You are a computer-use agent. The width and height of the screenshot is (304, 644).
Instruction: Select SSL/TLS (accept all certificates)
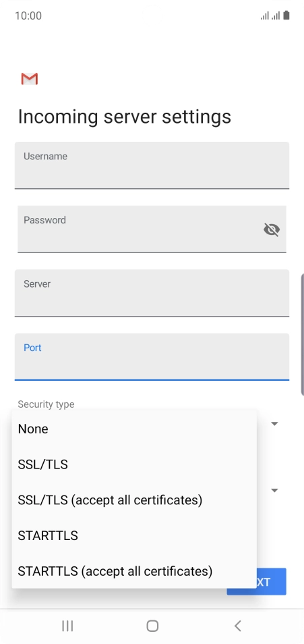point(134,500)
